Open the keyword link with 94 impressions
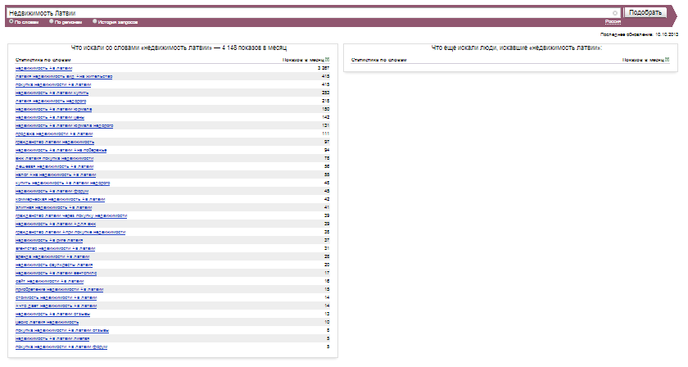The height and width of the screenshot is (367, 688). [x=61, y=150]
